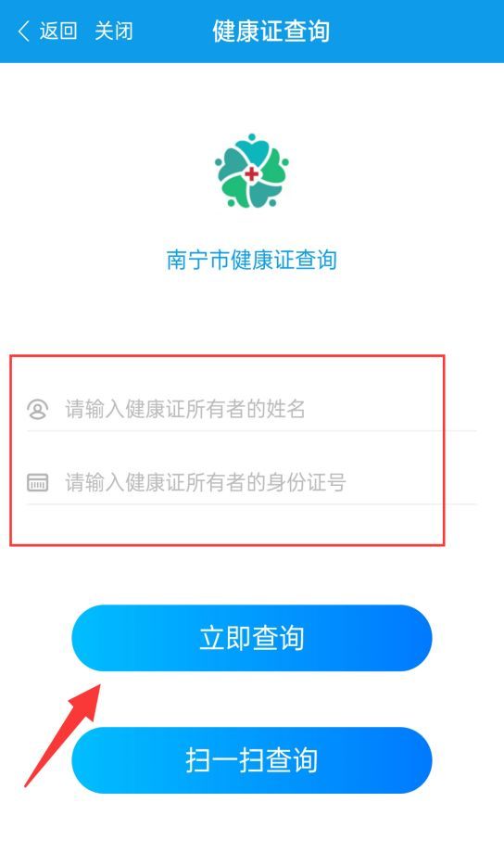Viewport: 504px width, 866px height.
Task: Tap the underline beneath the name field
Action: point(252,430)
